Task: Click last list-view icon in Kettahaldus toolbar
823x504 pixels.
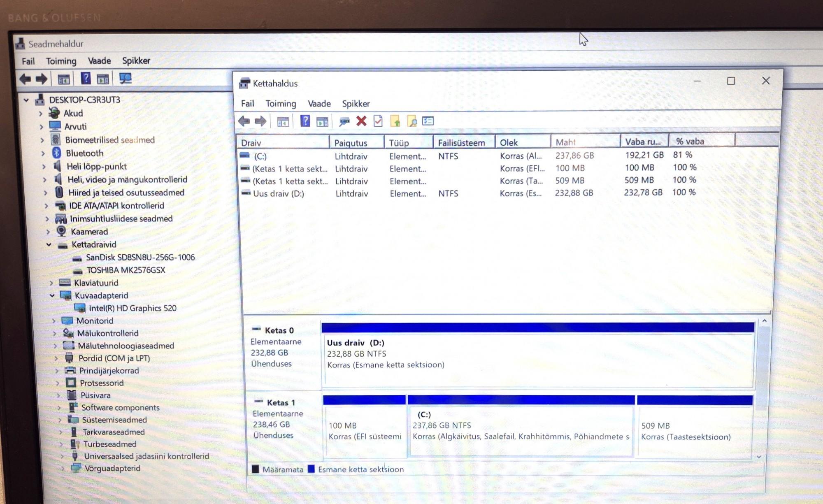Action: pyautogui.click(x=428, y=121)
